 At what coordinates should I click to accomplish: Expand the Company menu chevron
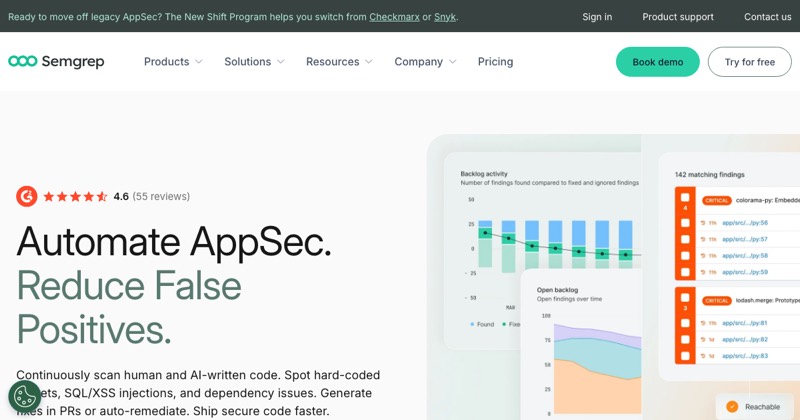453,62
